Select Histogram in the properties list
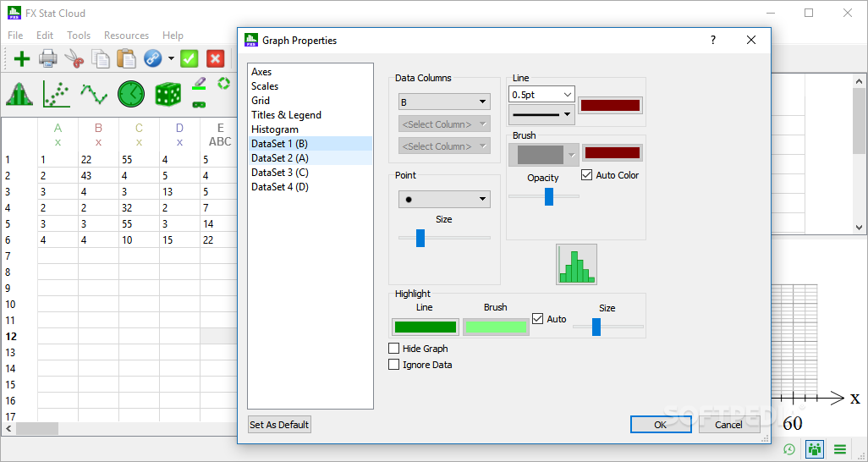Viewport: 868px width, 462px height. click(310, 129)
